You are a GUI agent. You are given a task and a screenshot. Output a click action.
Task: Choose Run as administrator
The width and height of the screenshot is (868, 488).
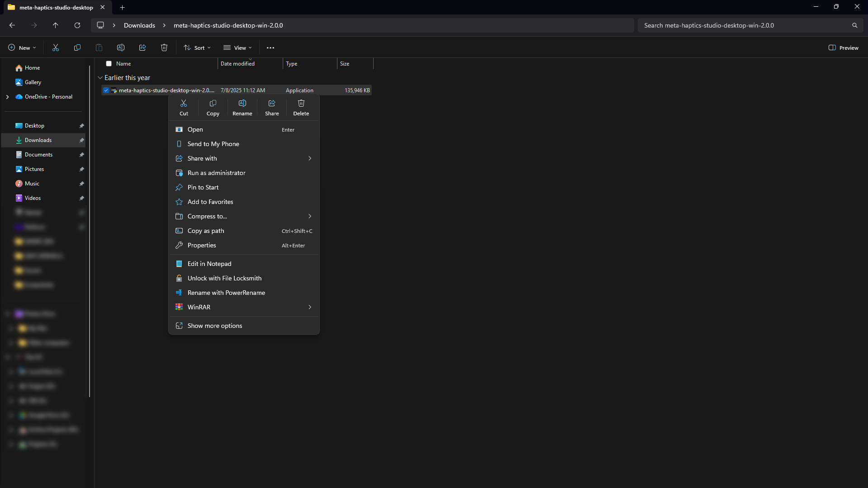point(244,173)
